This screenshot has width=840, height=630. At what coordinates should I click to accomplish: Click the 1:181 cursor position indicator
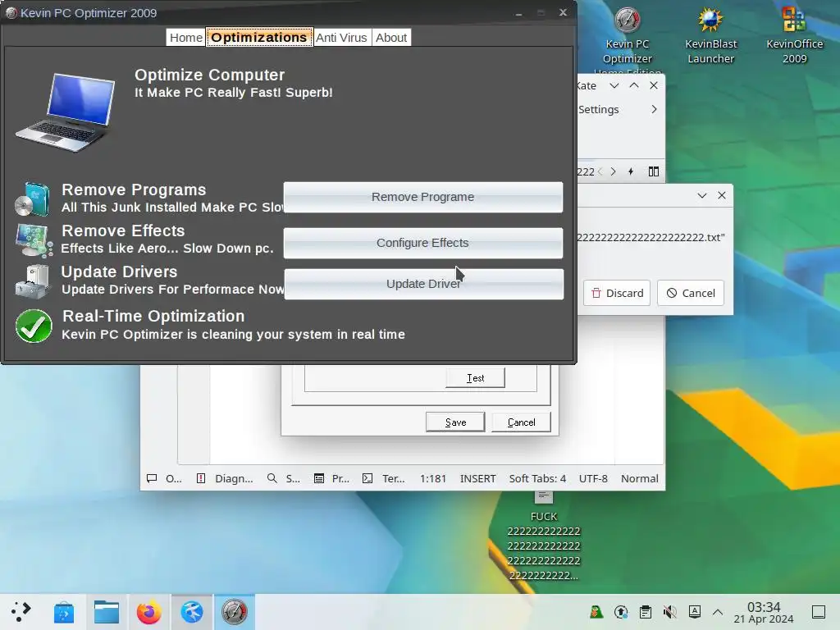click(433, 478)
